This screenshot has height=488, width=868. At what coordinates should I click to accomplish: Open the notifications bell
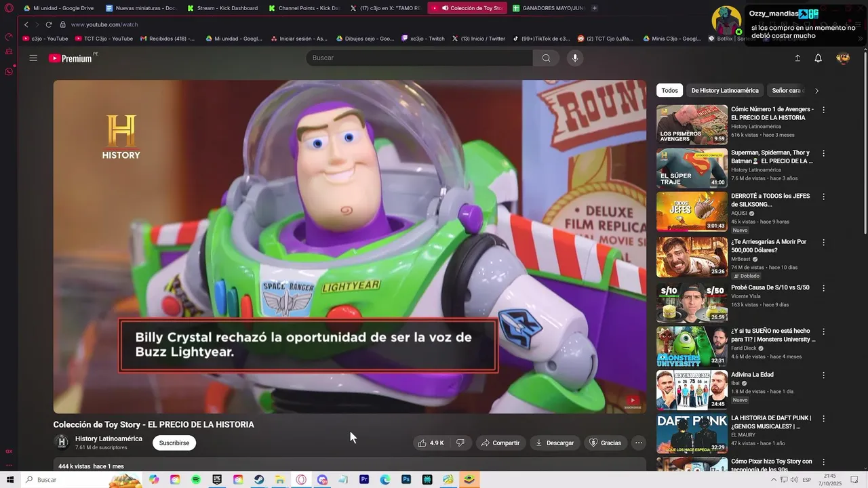tap(818, 58)
